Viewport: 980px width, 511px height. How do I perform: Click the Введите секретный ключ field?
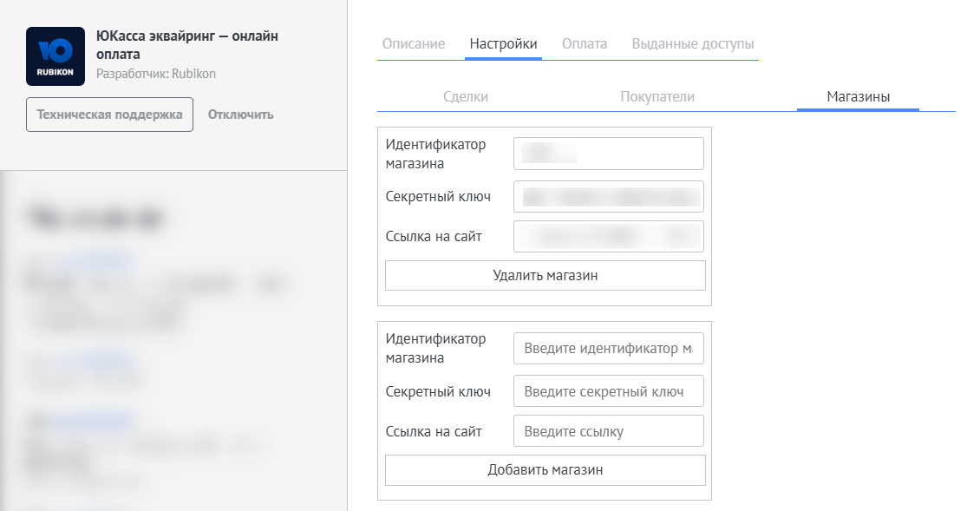609,391
